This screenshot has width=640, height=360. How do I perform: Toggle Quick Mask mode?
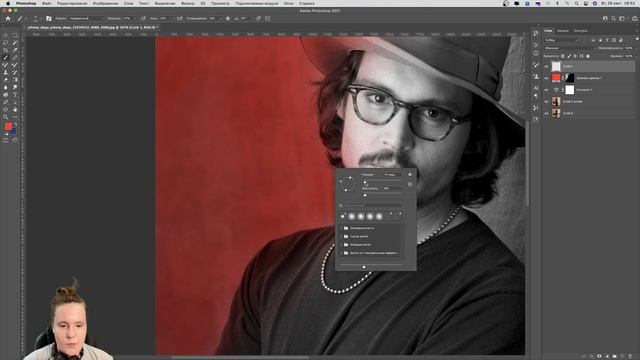6,140
